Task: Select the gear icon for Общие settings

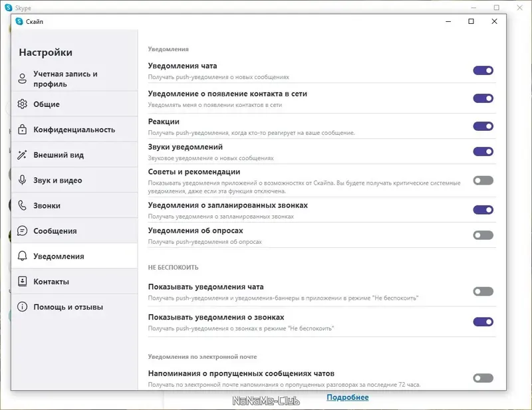Action: point(21,104)
